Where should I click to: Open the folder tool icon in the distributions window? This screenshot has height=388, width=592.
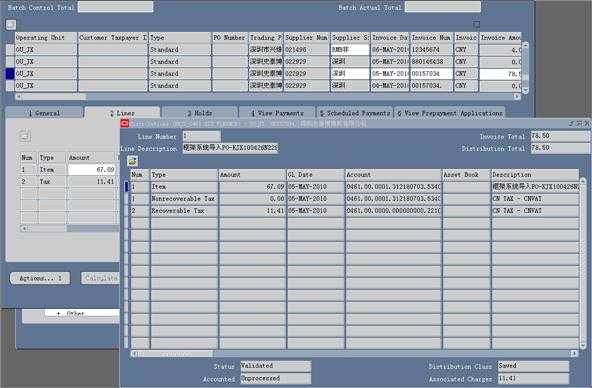click(132, 161)
